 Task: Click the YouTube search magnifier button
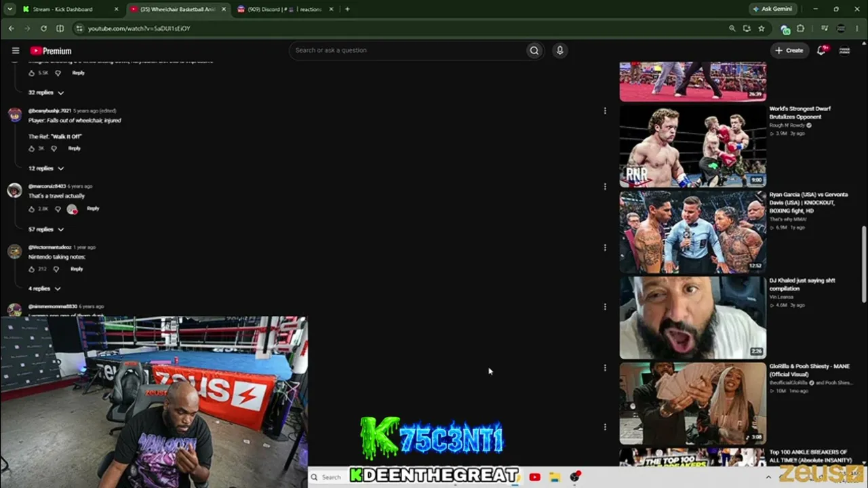(x=534, y=50)
